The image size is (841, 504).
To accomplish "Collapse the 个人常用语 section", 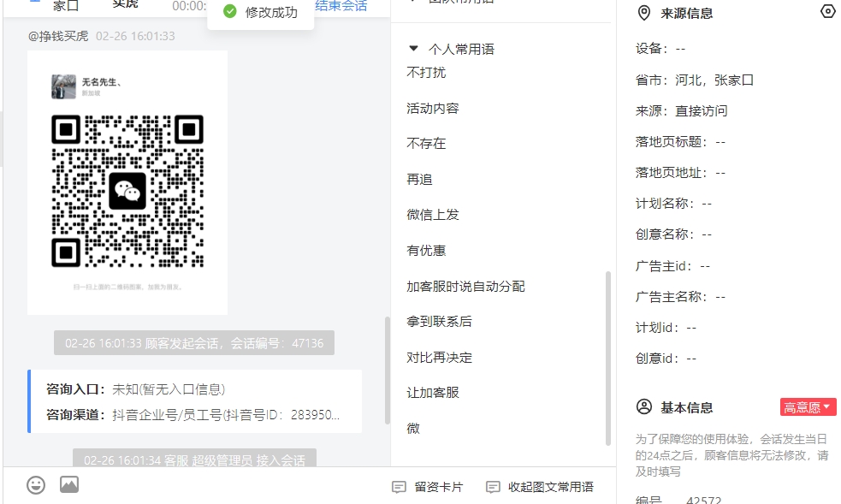I will (x=413, y=48).
